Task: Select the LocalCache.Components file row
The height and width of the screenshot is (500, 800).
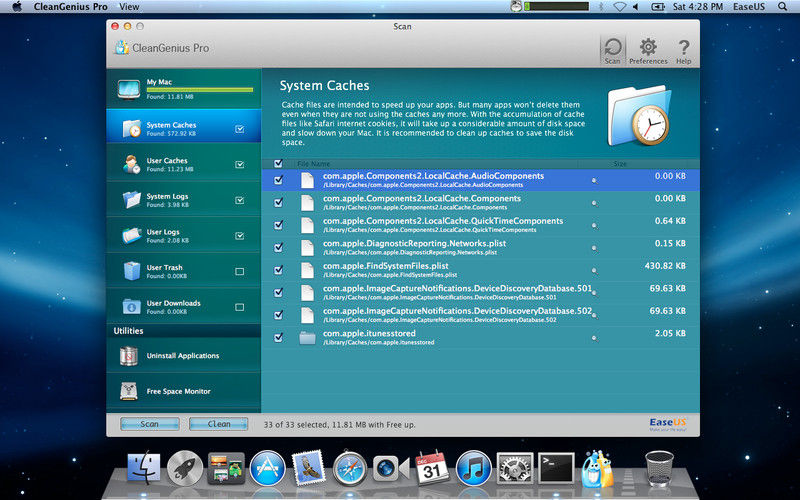Action: coord(480,203)
